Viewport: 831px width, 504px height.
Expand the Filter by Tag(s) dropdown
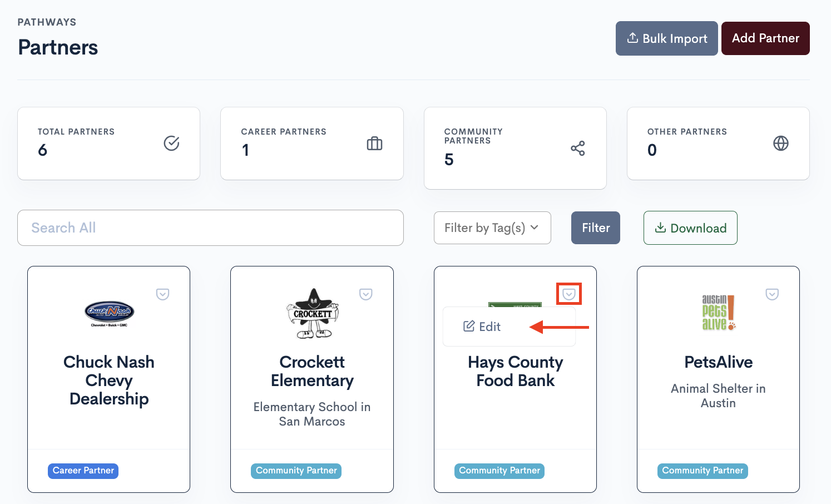(492, 228)
